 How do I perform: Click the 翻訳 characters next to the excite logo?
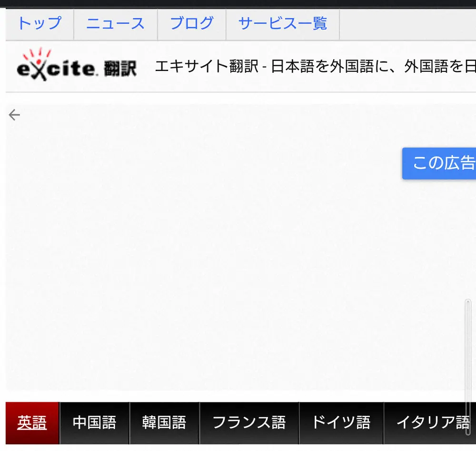click(x=120, y=69)
